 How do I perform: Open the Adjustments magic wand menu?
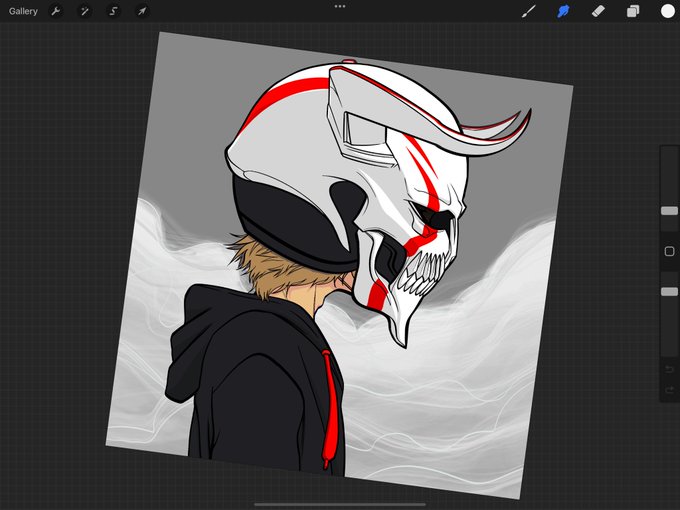(85, 11)
